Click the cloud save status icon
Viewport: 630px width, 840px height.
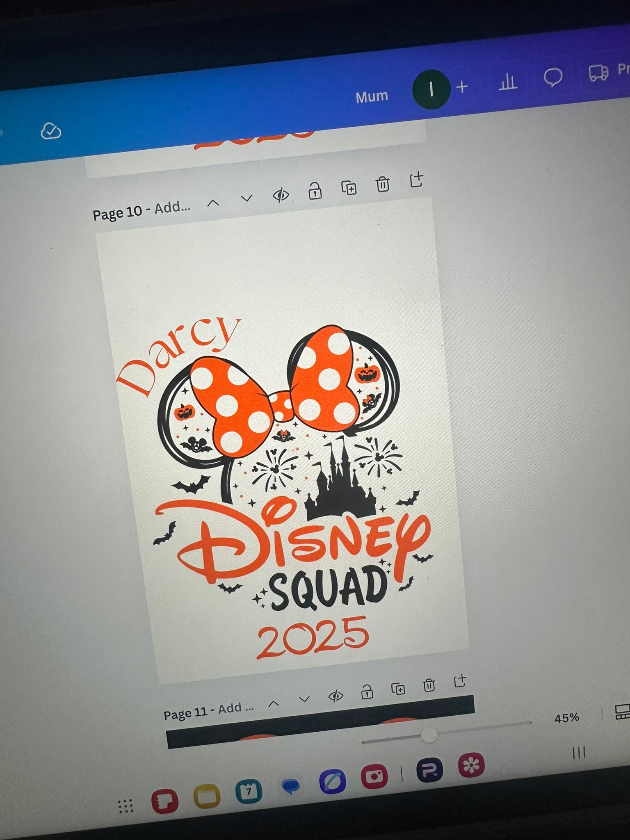click(51, 131)
